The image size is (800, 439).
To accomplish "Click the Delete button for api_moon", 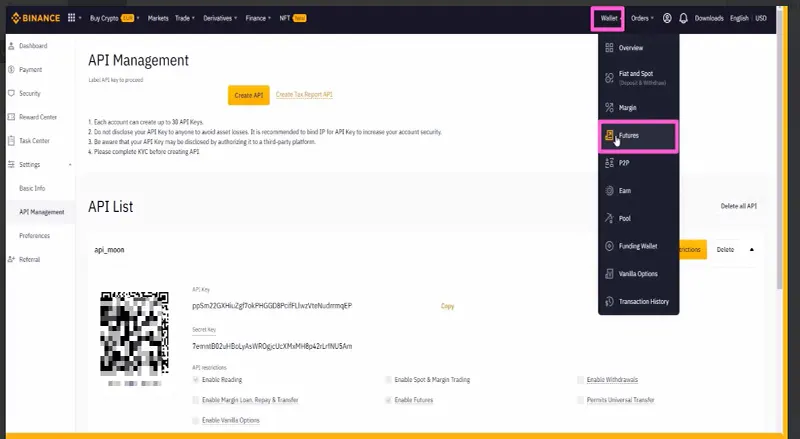I will [725, 250].
